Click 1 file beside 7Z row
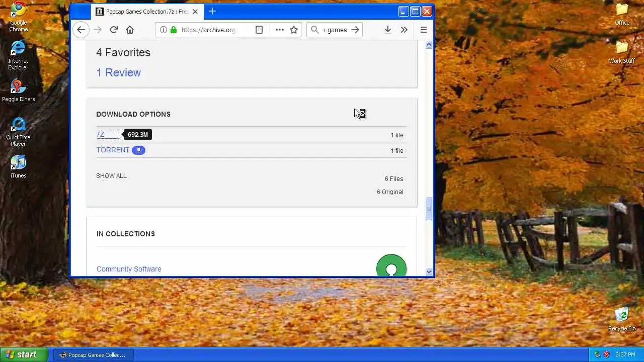Viewport: 644px width, 362px height. tap(397, 135)
